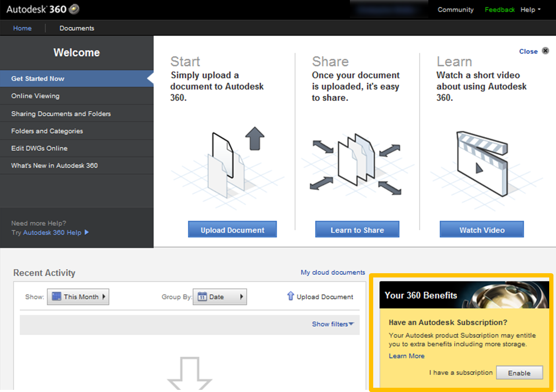Click the X icon next to Close
This screenshot has width=556, height=392.
pos(545,51)
